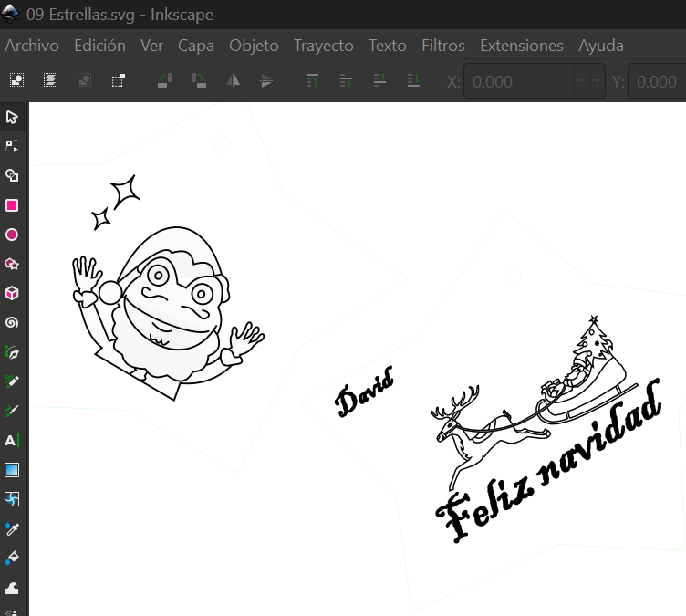The height and width of the screenshot is (616, 686).
Task: Activate the Star and polygon tool
Action: point(12,264)
